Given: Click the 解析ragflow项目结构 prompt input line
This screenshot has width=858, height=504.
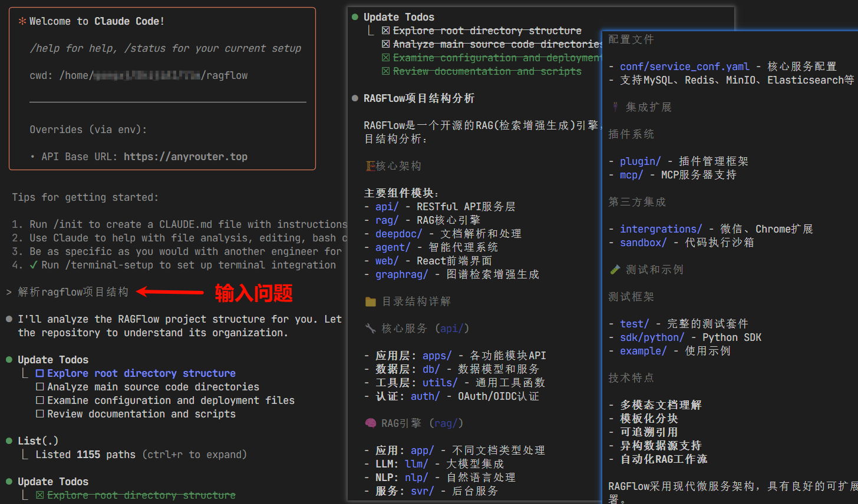Looking at the screenshot, I should [70, 291].
